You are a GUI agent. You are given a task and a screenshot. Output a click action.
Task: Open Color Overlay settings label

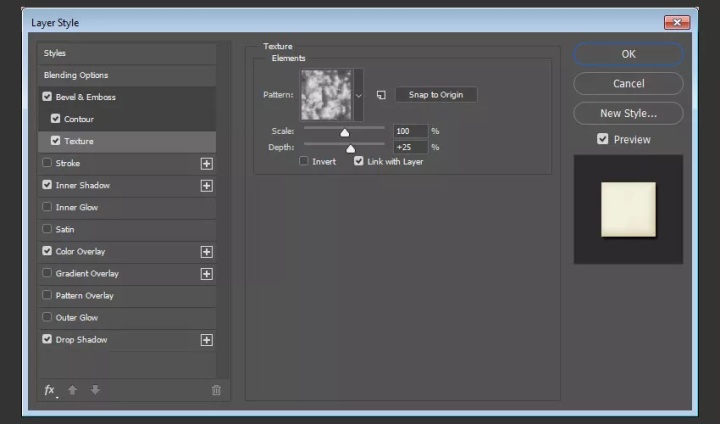click(80, 251)
